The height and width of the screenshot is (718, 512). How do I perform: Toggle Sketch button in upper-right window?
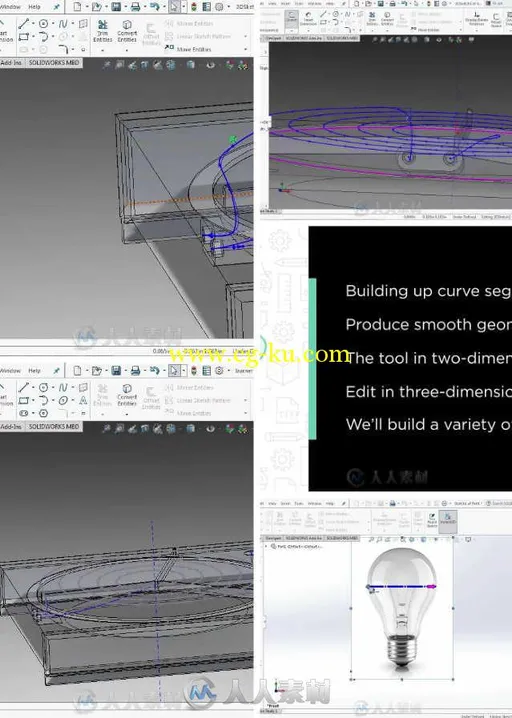[x=291, y=17]
